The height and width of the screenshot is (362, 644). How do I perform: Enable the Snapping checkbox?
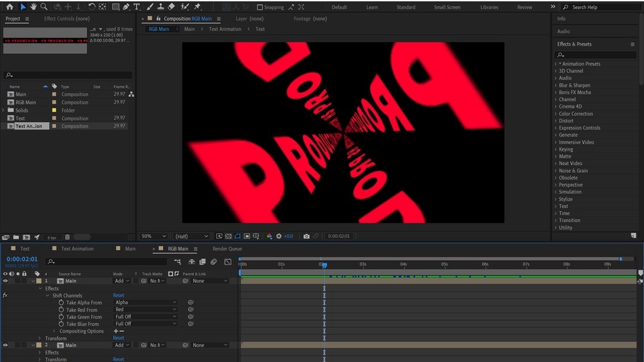pyautogui.click(x=260, y=7)
